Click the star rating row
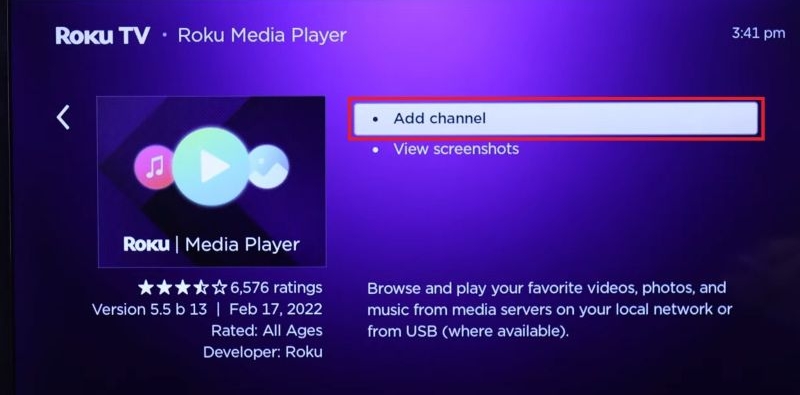The height and width of the screenshot is (395, 800). 183,288
